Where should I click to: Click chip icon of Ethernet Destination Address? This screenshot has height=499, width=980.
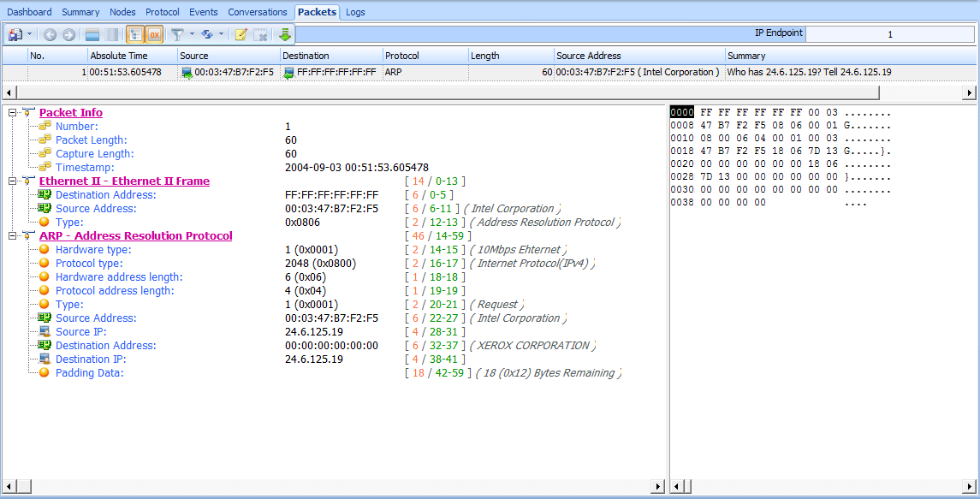[x=45, y=194]
